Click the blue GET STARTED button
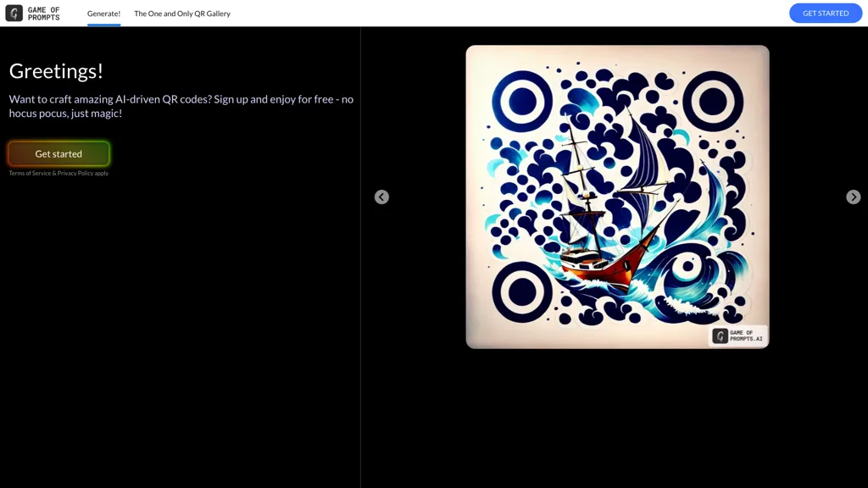 [x=826, y=14]
